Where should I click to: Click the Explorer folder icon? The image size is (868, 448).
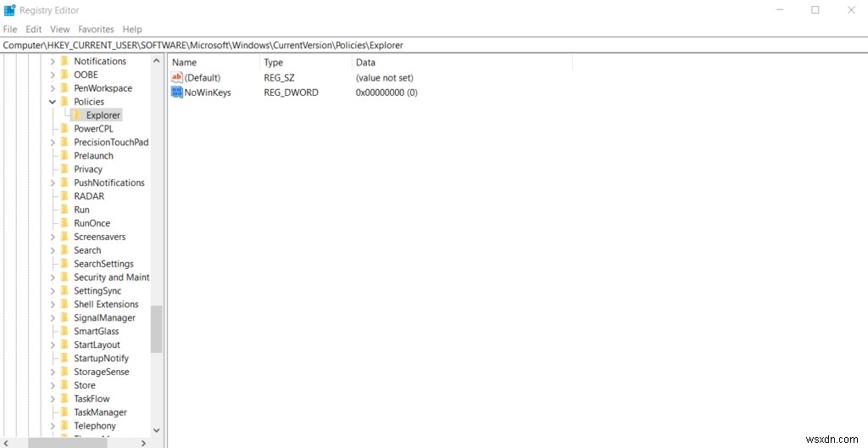tap(77, 115)
